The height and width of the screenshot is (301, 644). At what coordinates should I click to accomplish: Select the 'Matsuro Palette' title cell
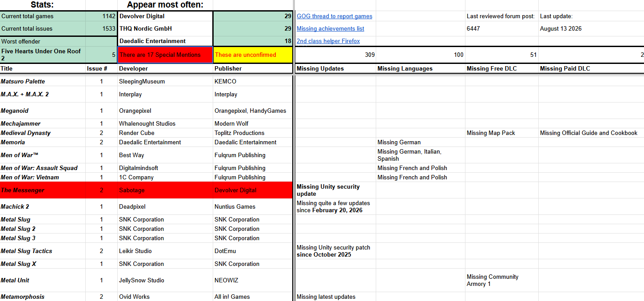tap(43, 82)
